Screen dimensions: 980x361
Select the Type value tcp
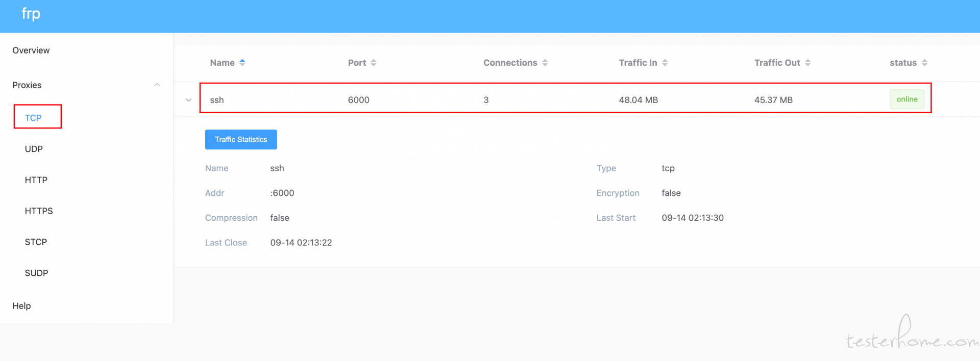(668, 168)
